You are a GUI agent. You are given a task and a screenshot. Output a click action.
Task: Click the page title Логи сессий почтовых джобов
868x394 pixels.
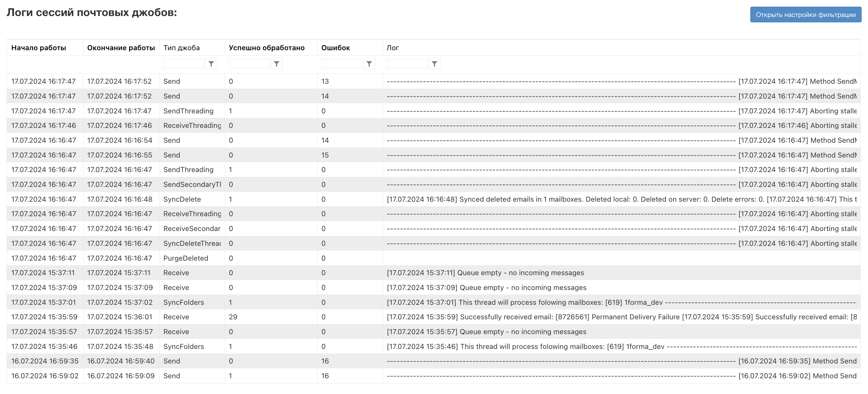(x=92, y=13)
